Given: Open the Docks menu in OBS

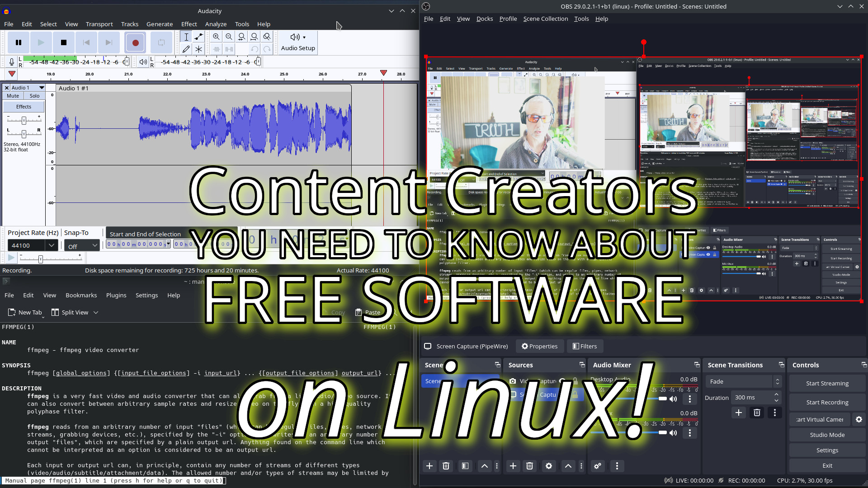Looking at the screenshot, I should pyautogui.click(x=484, y=19).
